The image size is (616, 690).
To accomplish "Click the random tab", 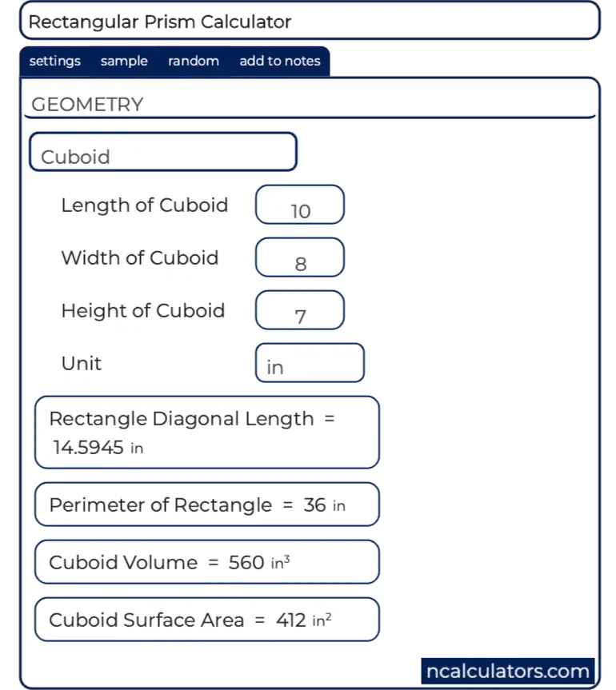I will 193,61.
